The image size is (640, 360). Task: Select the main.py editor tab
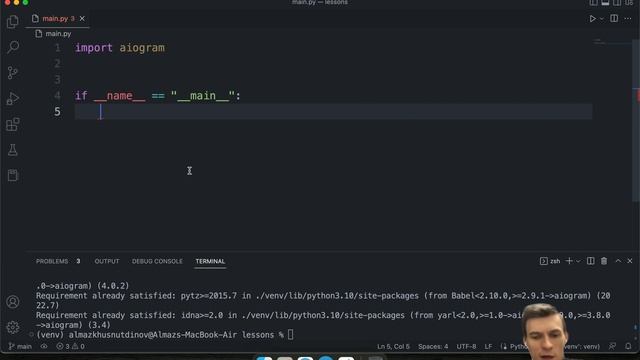tap(58, 19)
